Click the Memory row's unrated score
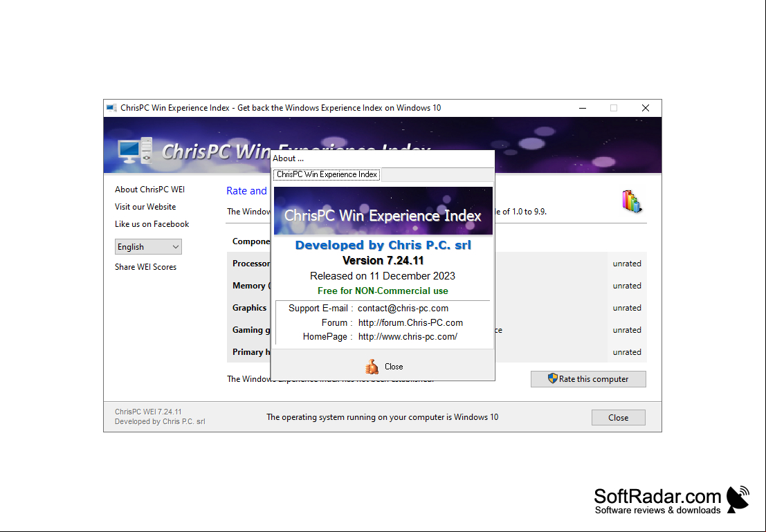The image size is (766, 532). (627, 286)
